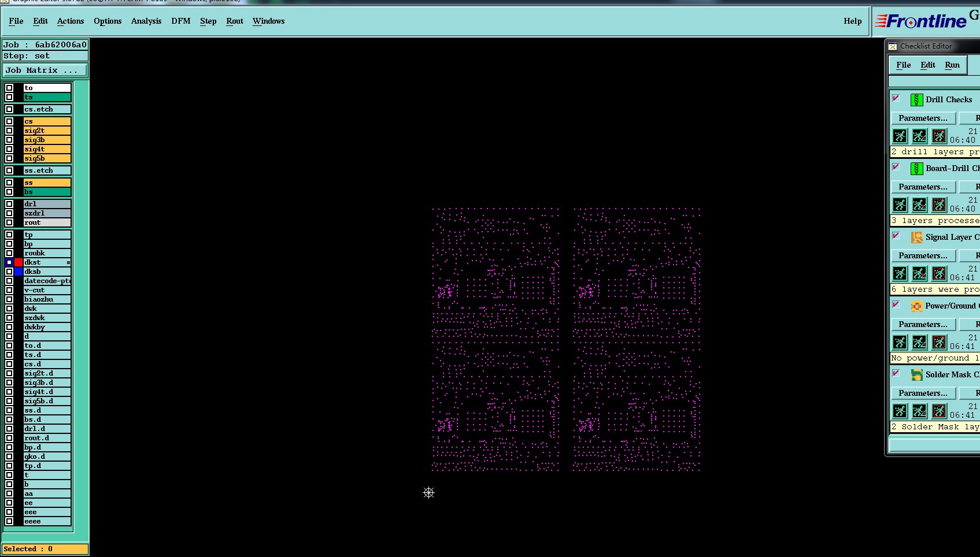Open the Rout menu
This screenshot has width=980, height=557.
click(235, 21)
